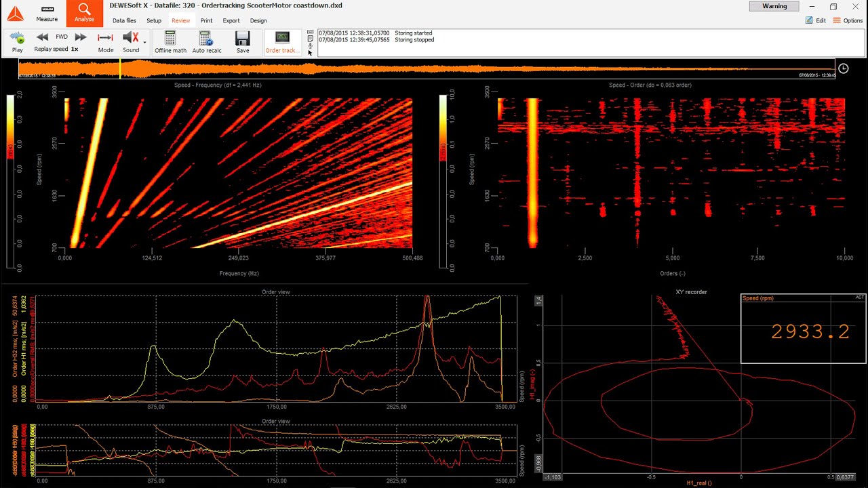Viewport: 868px width, 488px height.
Task: Click the 'H1_real ()' axis label
Action: [x=699, y=483]
